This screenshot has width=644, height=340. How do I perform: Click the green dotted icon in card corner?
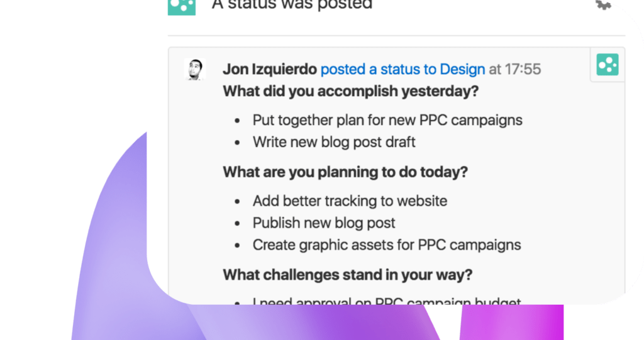click(x=608, y=65)
